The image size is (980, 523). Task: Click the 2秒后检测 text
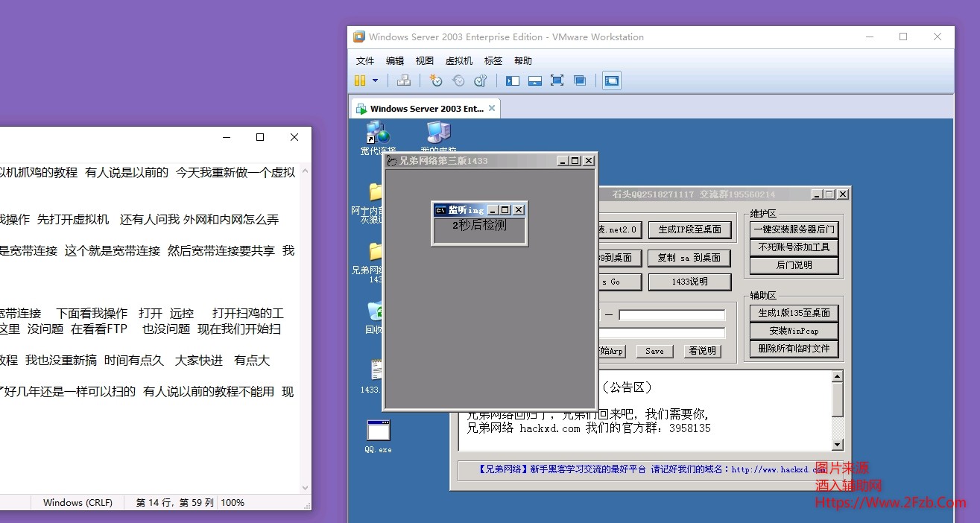pos(479,224)
